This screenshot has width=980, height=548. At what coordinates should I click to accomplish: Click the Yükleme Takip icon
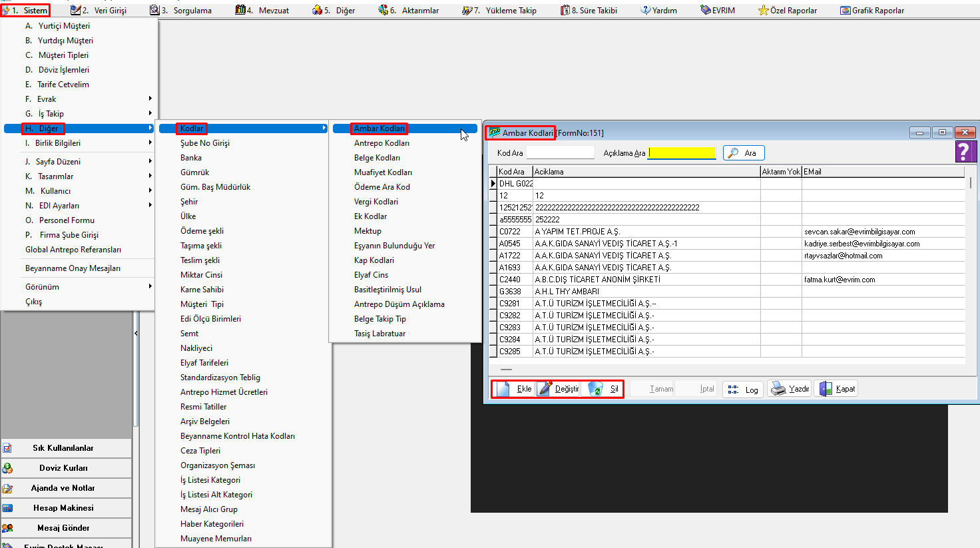467,10
